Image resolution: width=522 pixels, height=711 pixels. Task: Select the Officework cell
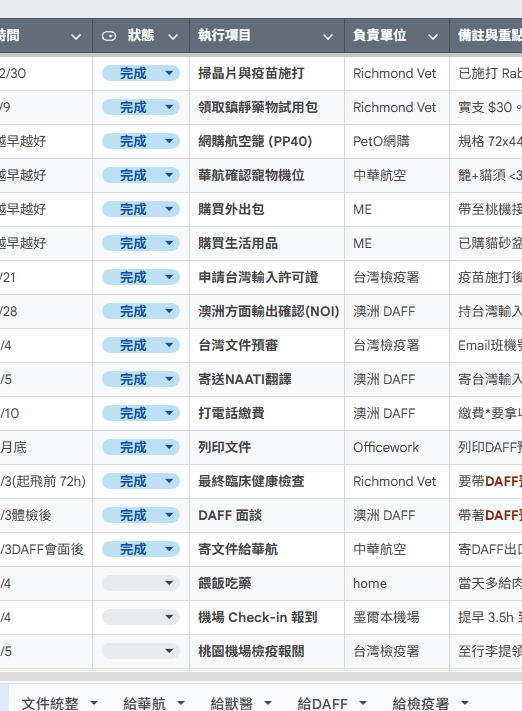397,448
